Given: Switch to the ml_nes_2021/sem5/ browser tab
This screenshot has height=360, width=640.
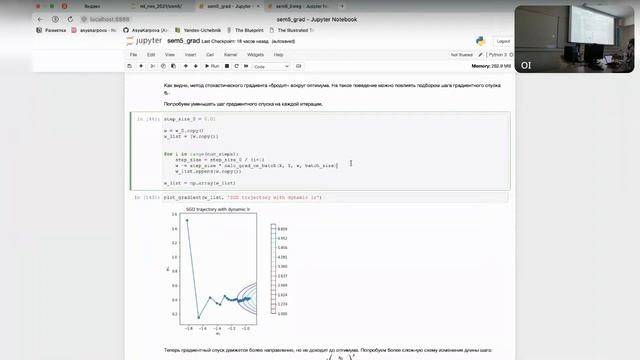Looking at the screenshot, I should pyautogui.click(x=161, y=6).
